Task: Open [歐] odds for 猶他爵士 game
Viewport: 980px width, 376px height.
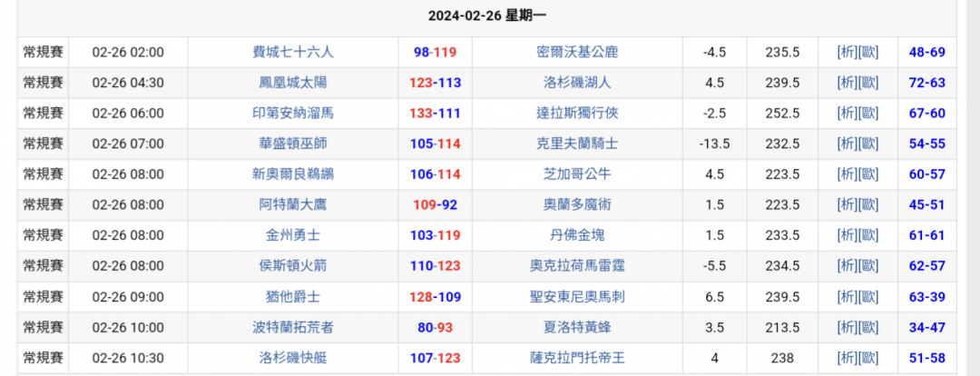Action: point(868,297)
